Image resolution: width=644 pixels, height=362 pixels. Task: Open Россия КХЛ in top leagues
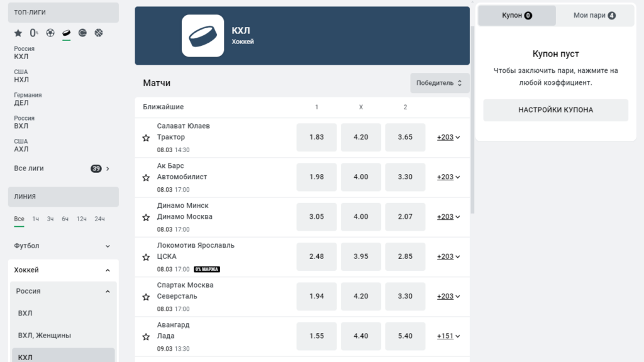click(25, 53)
